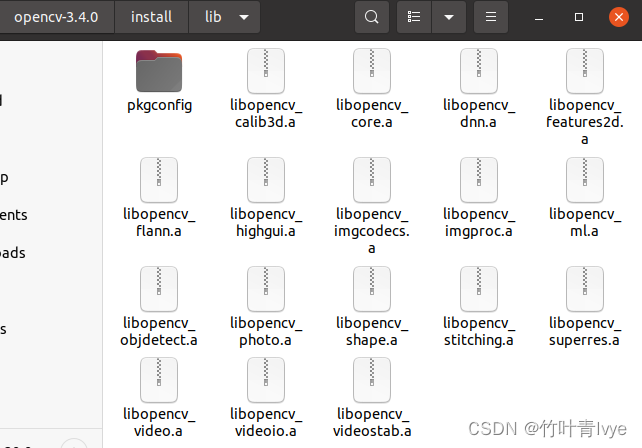Click the libopencv_objdetect.a filename text
Screen dimensions: 642x448
click(159, 331)
